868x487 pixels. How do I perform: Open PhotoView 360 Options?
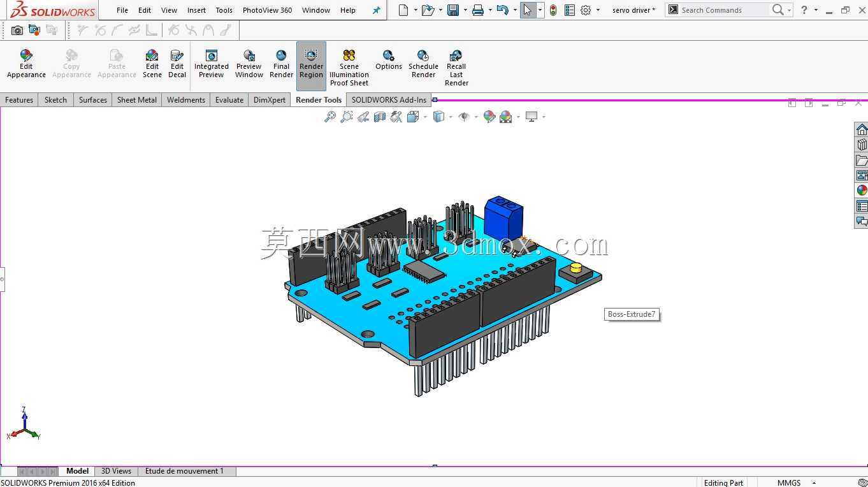(388, 61)
